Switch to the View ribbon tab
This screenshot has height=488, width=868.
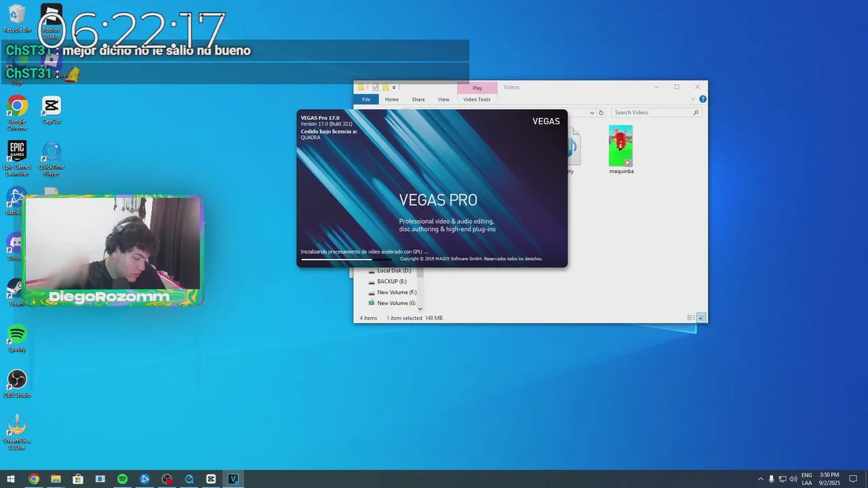tap(443, 99)
